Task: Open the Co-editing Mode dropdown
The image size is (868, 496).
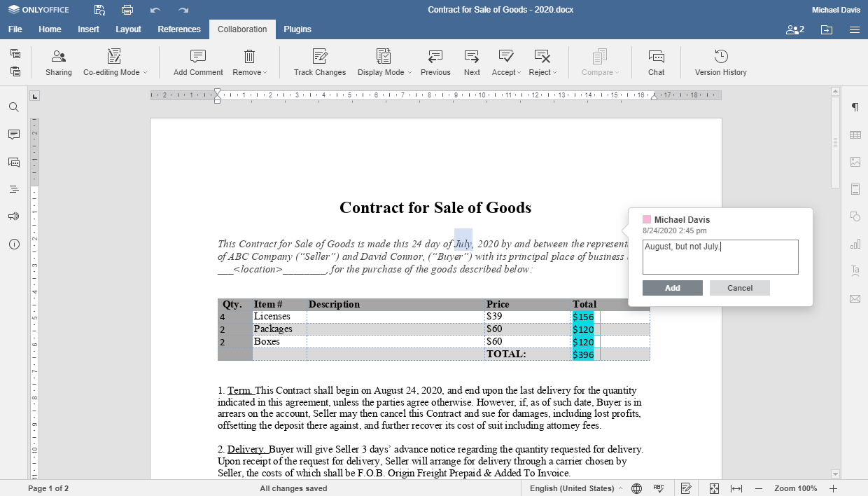Action: 115,62
